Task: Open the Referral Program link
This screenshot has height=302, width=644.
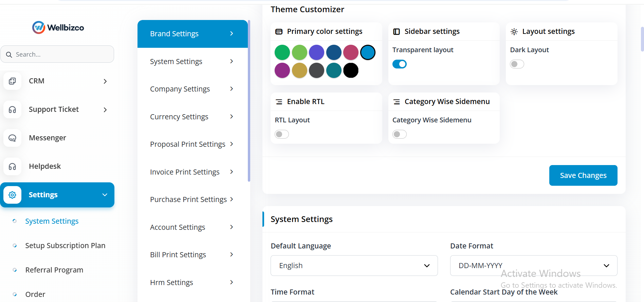Action: click(54, 270)
